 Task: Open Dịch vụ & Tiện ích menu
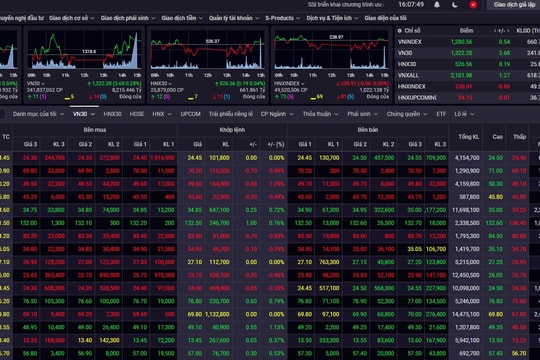point(332,18)
